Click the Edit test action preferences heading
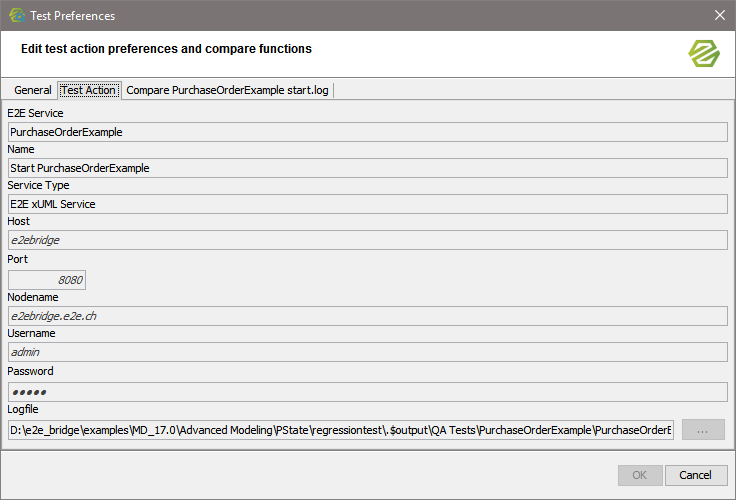 [x=166, y=49]
